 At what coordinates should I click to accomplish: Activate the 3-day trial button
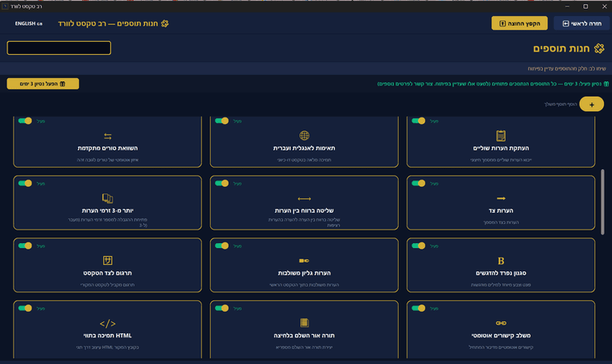[x=43, y=84]
